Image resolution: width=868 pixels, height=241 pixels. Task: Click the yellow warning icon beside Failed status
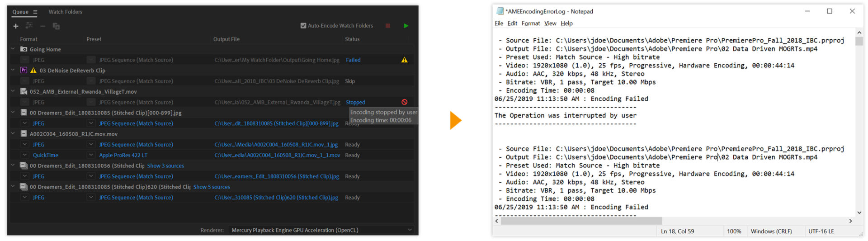coord(404,60)
